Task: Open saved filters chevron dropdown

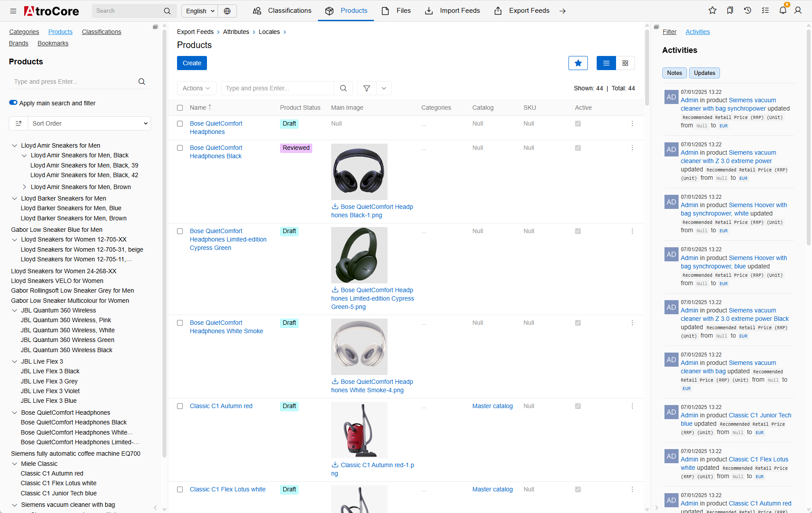Action: click(x=384, y=88)
